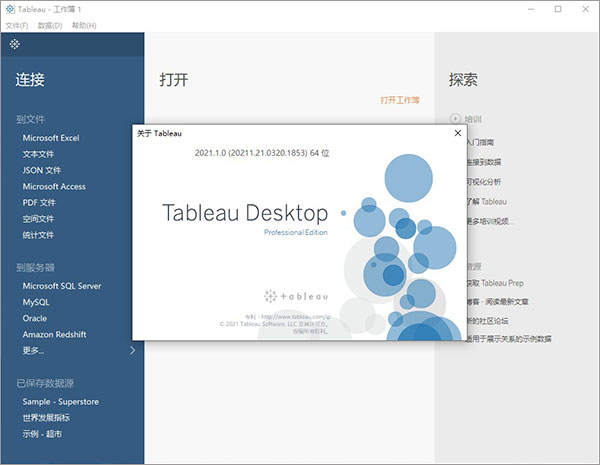Image resolution: width=600 pixels, height=465 pixels.
Task: Click the 打开工作簿 link
Action: click(x=399, y=100)
